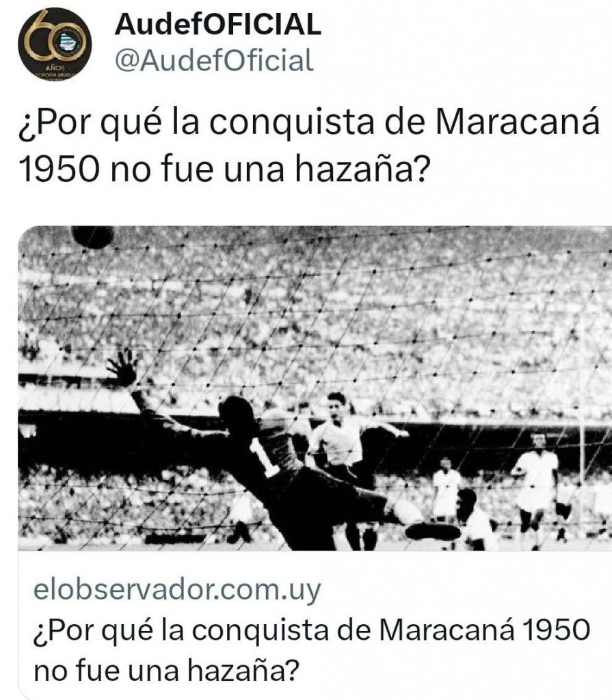Open the AudefOFICIAL profile avatar
This screenshot has height=700, width=612.
[x=55, y=43]
